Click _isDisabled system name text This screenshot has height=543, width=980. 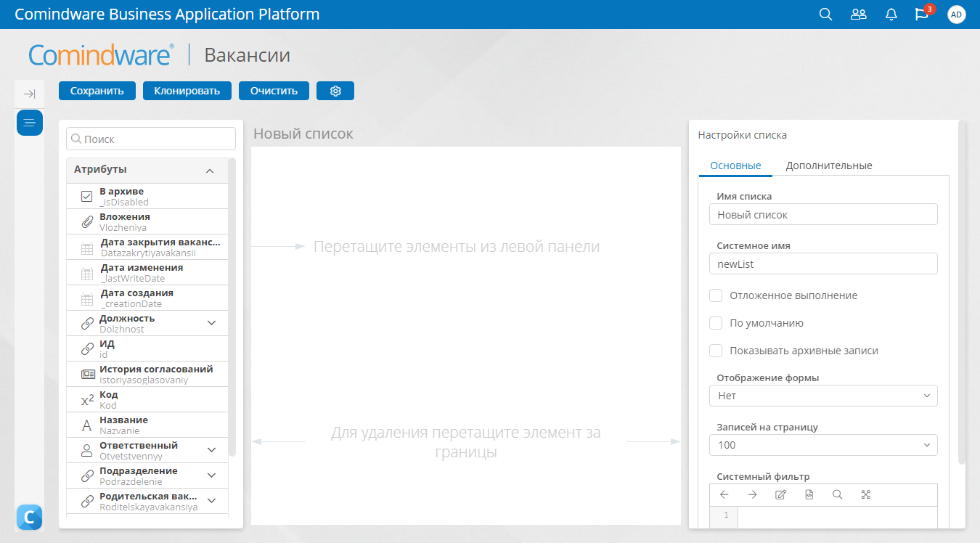[124, 203]
